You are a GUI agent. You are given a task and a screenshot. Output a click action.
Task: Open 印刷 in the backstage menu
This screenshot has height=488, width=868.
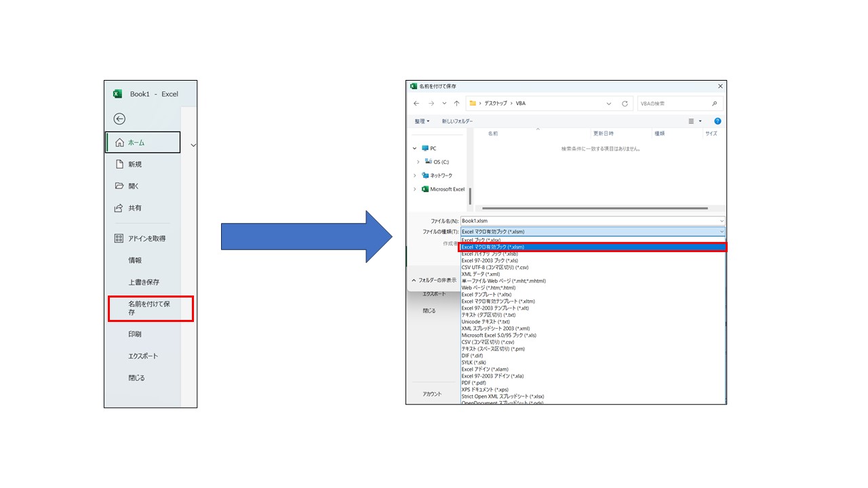(x=135, y=334)
